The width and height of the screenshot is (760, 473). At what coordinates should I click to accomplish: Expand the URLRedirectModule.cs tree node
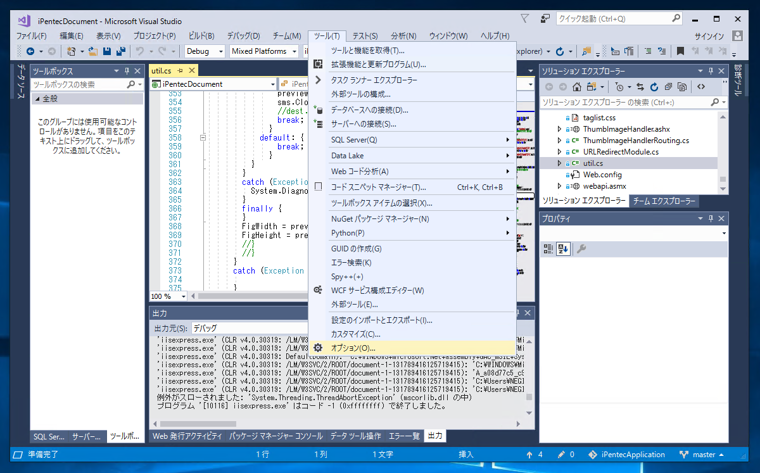(559, 152)
